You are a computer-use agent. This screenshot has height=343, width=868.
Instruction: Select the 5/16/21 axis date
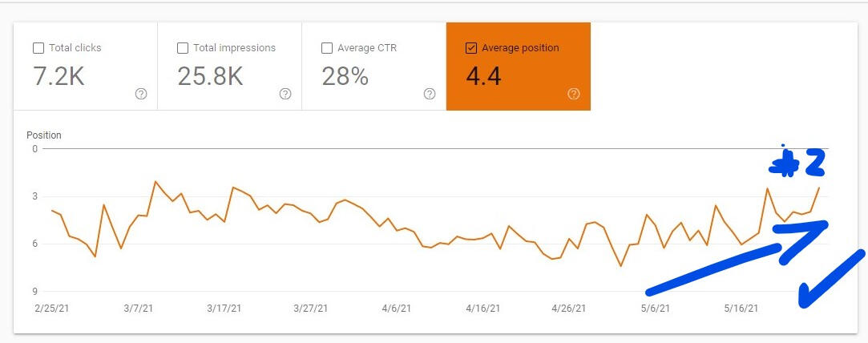(x=741, y=309)
